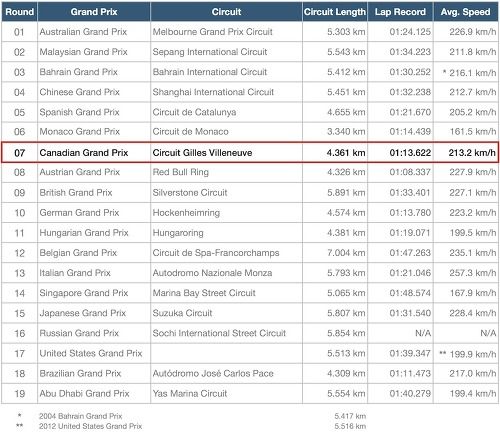Click lap record 01:39.347

click(x=410, y=353)
